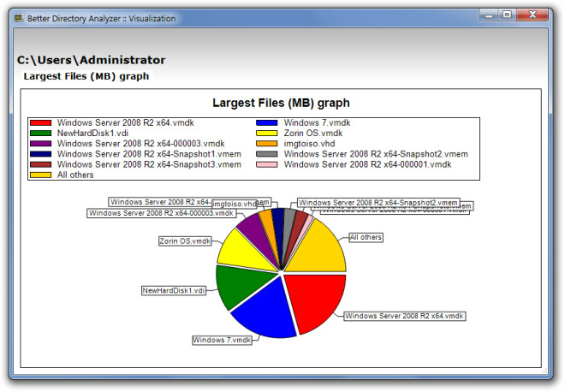Click the 'x64-Snapshot2.vmem' pie callout label
Screen dimensions: 565x392
(378, 203)
